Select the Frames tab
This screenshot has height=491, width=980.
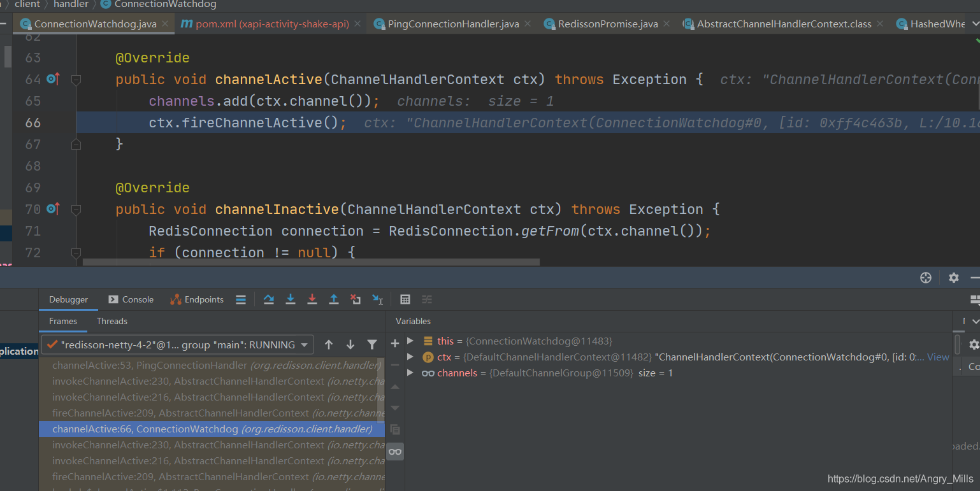(63, 321)
